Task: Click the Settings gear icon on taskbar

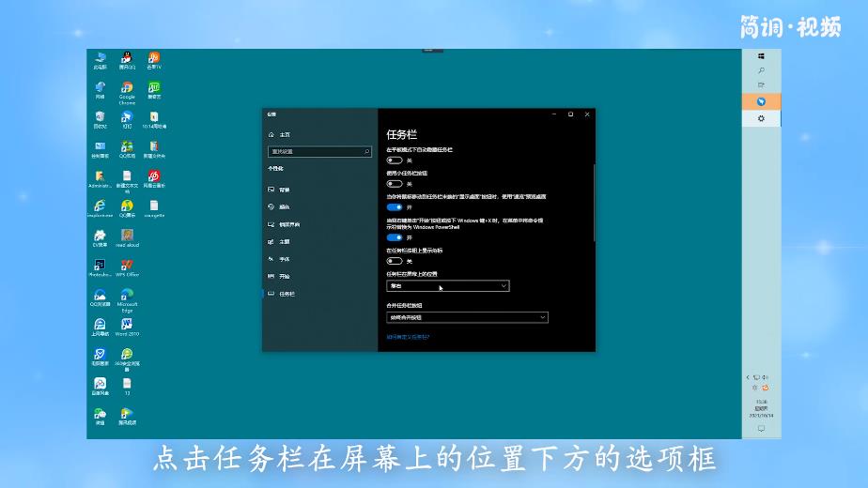Action: (761, 118)
